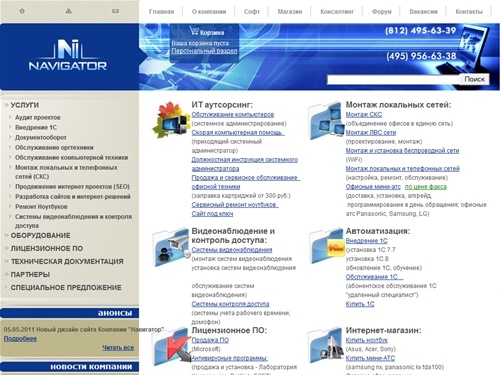The image size is (500, 375).
Task: Click the envelope mail icon in the top-left bar
Action: (x=115, y=11)
